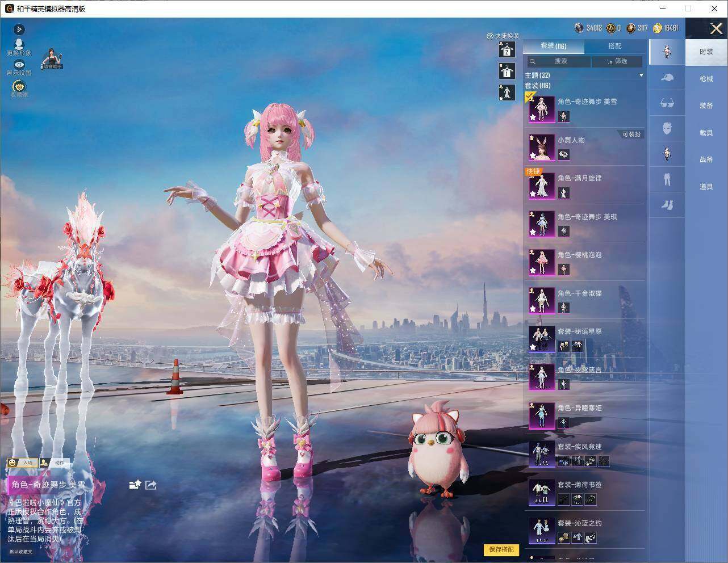Viewport: 728px width, 563px height.
Task: Click 保存搭配 save outfit button
Action: tap(501, 549)
